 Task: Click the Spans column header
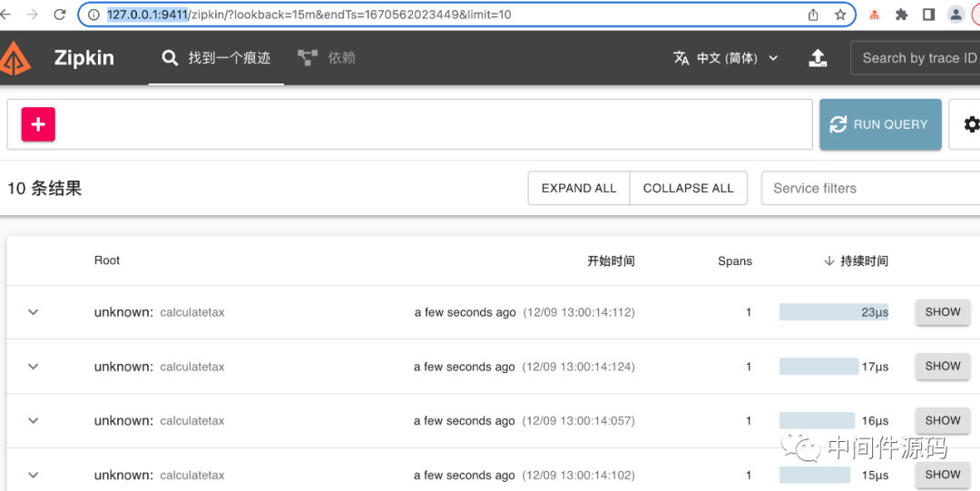pyautogui.click(x=734, y=260)
